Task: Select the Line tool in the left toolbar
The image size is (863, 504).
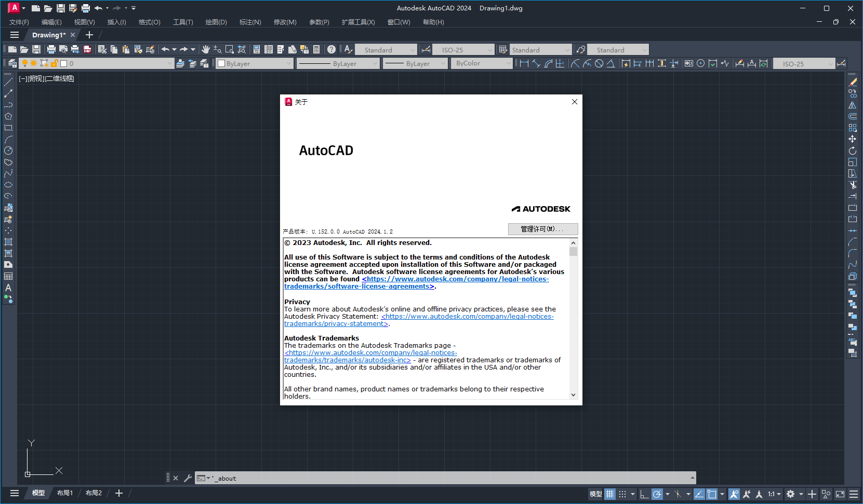Action: coord(8,83)
